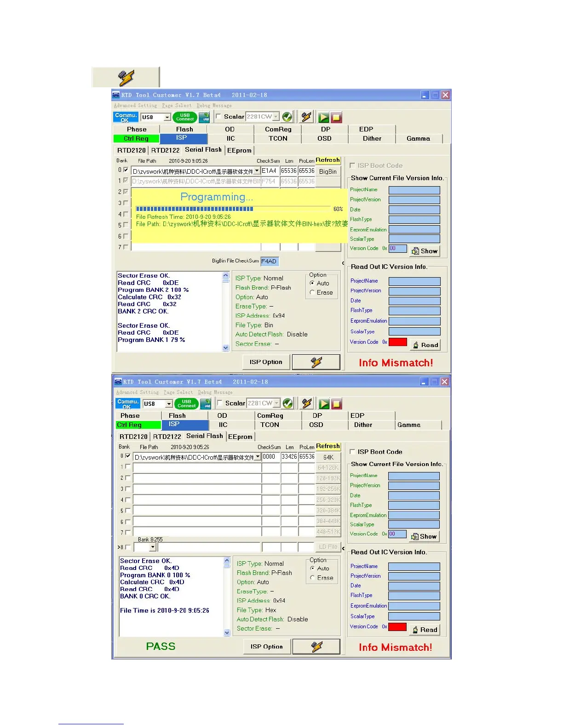Click the red Version Code box in the lower window
This screenshot has height=728, width=563.
pyautogui.click(x=397, y=627)
